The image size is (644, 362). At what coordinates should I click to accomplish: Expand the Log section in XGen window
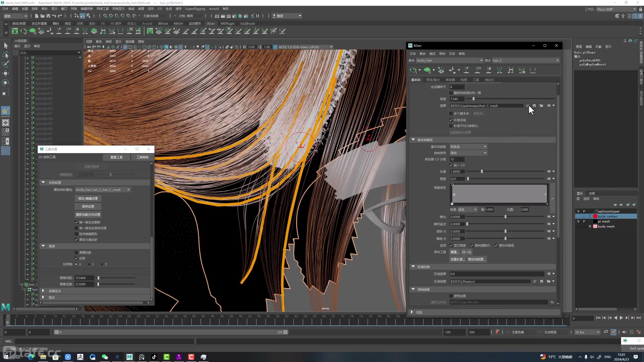pyautogui.click(x=412, y=312)
